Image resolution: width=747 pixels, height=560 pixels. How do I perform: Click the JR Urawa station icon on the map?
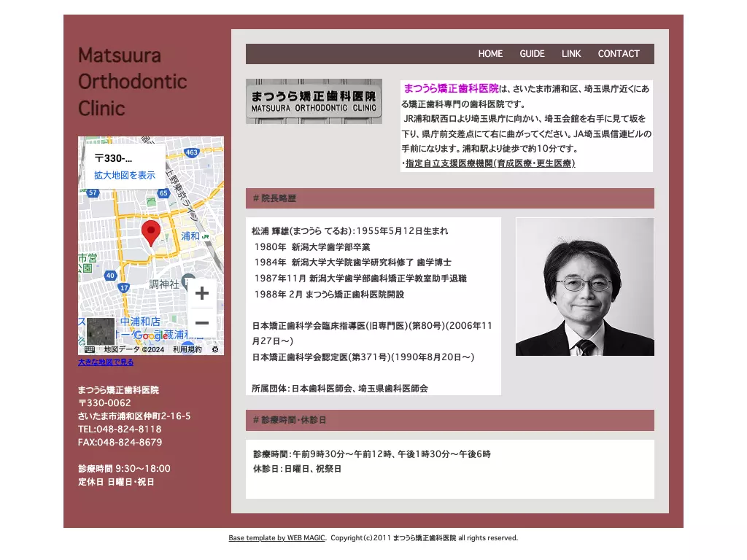coord(205,236)
